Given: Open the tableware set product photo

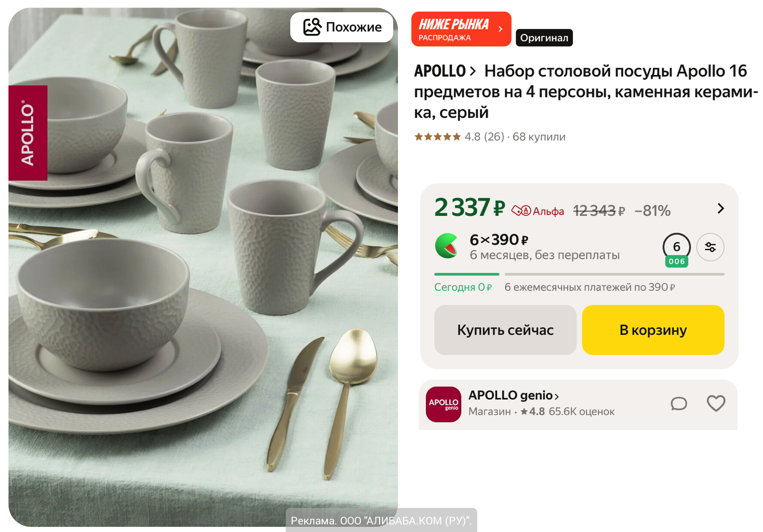Looking at the screenshot, I should pos(203,282).
